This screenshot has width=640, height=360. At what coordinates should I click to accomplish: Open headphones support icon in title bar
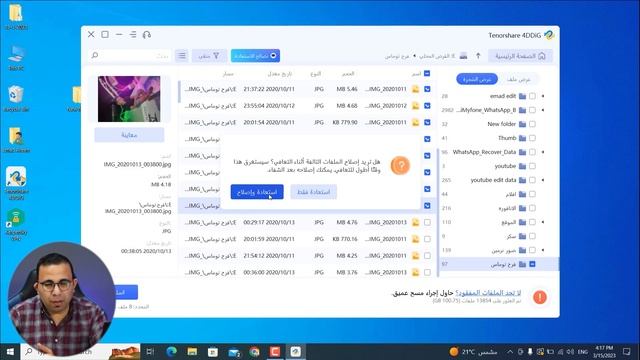(147, 35)
